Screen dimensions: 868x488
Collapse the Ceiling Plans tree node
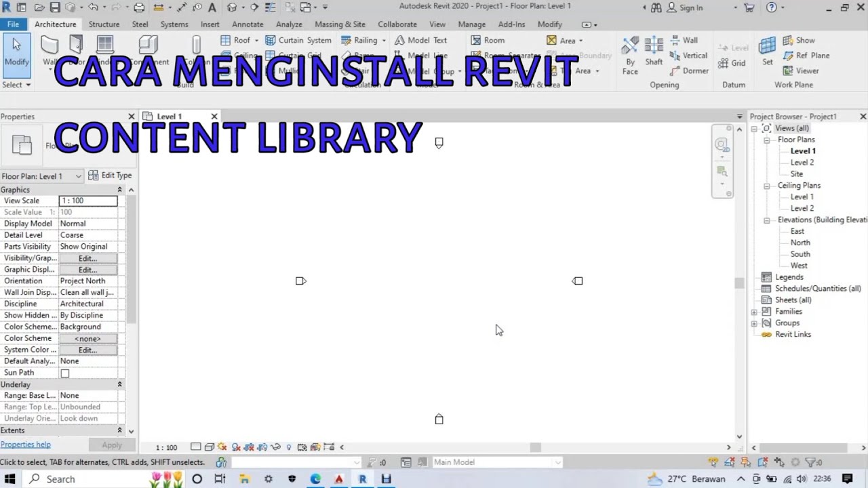767,186
